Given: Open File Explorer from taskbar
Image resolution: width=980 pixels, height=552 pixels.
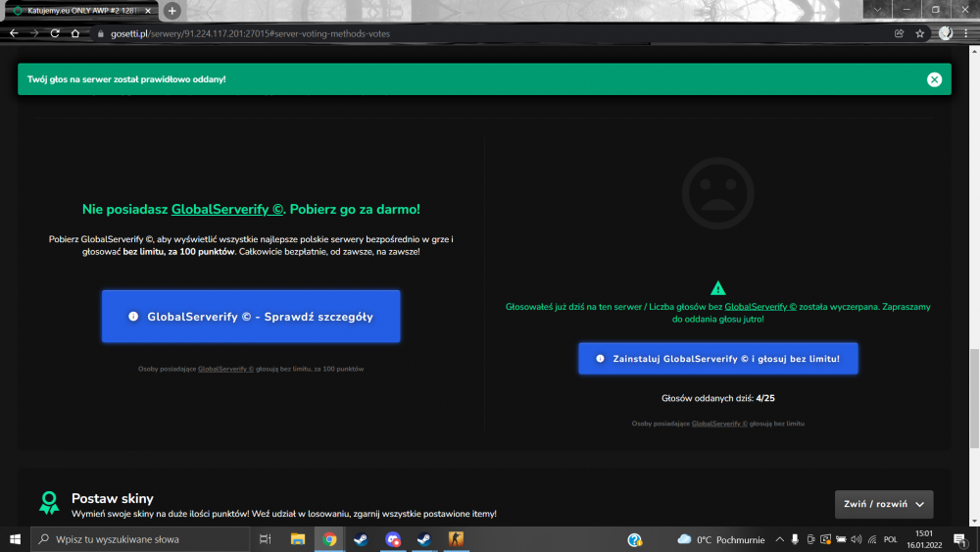Looking at the screenshot, I should [298, 539].
